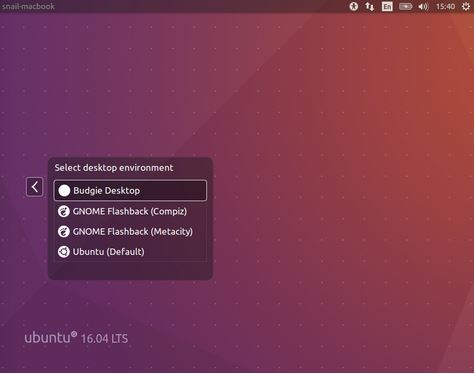This screenshot has width=475, height=374.
Task: Open network indicator in top bar
Action: pyautogui.click(x=369, y=6)
